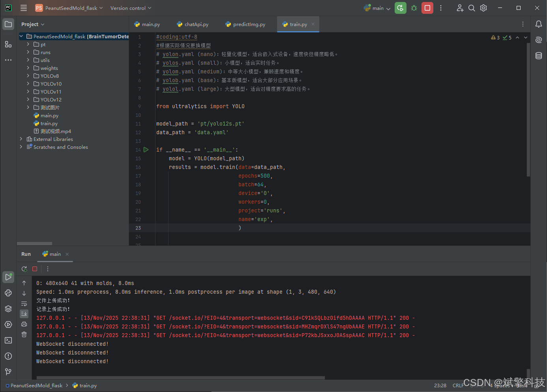Click the train.py breadcrumb in status bar
Image resolution: width=547 pixels, height=392 pixels.
[85, 385]
